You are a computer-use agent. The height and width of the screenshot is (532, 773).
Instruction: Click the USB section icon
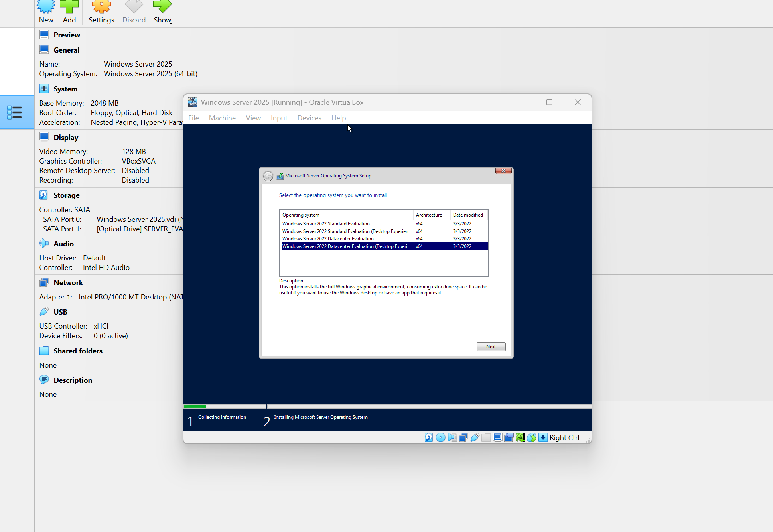(44, 311)
